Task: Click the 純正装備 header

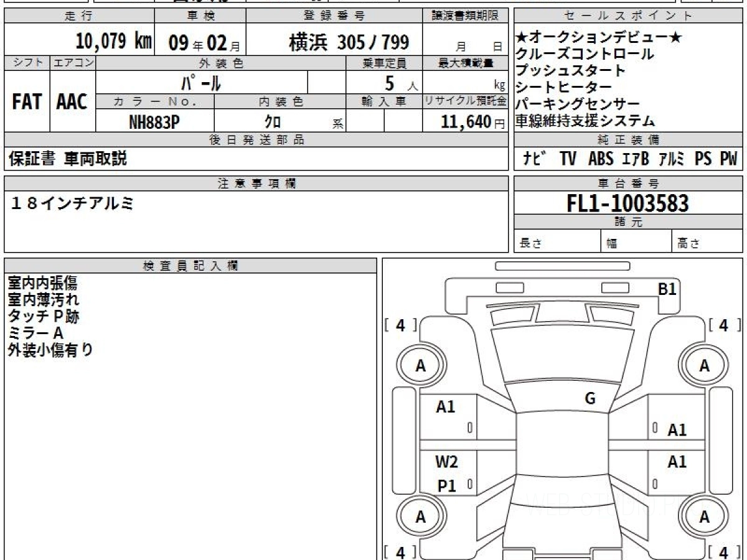Action: coord(628,140)
